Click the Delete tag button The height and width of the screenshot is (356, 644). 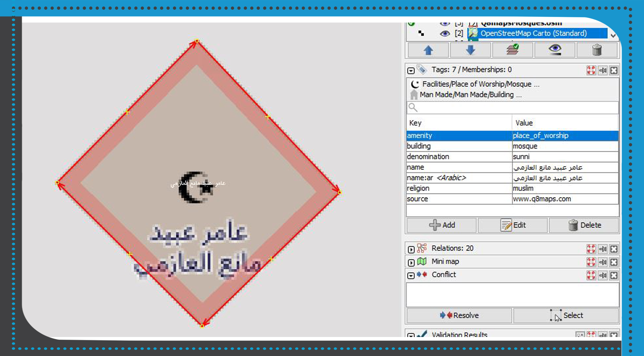click(x=584, y=225)
